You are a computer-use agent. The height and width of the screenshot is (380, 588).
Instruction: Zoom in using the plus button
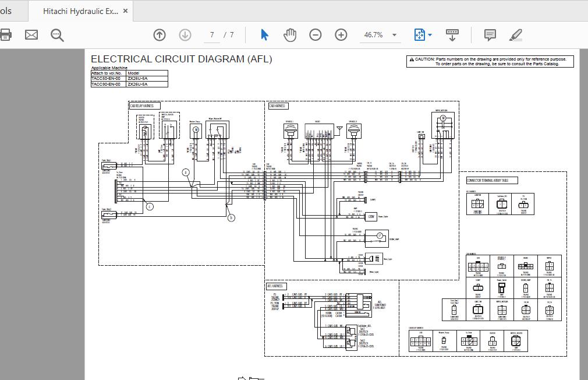pyautogui.click(x=341, y=35)
